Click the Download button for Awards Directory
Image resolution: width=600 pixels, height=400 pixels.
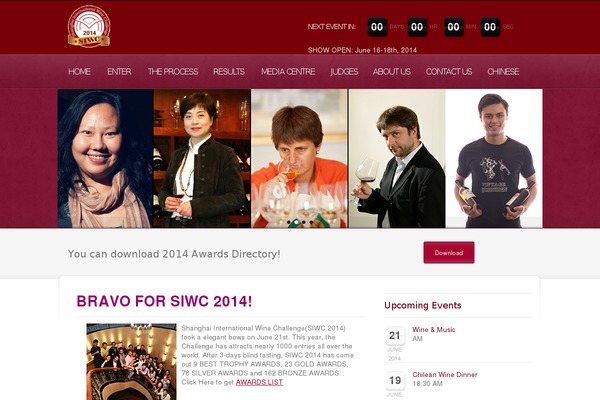pos(449,253)
